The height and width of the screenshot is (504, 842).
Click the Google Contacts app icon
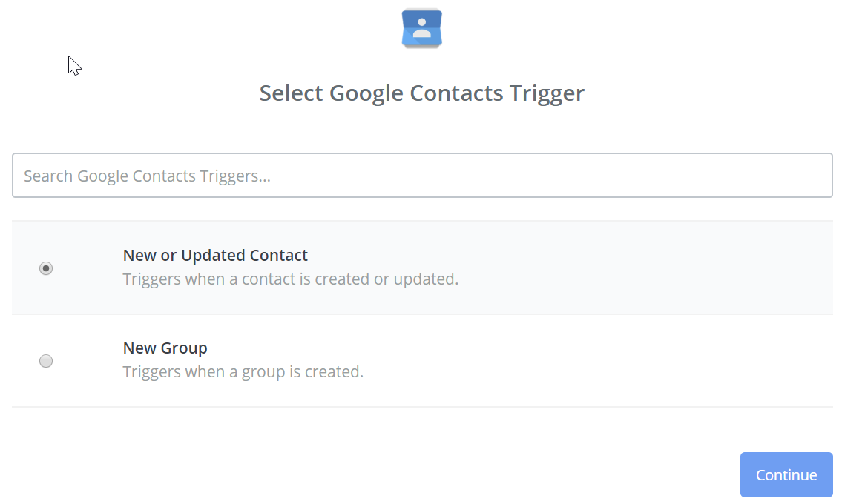point(421,28)
